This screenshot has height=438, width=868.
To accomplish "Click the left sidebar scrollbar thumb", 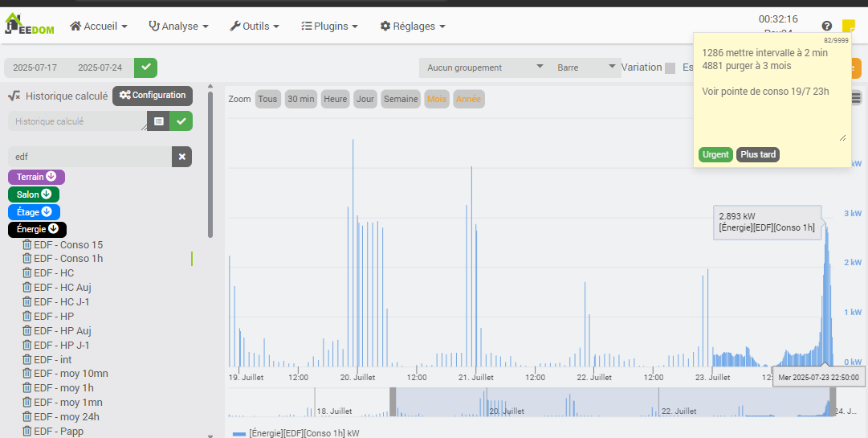I will click(x=210, y=165).
